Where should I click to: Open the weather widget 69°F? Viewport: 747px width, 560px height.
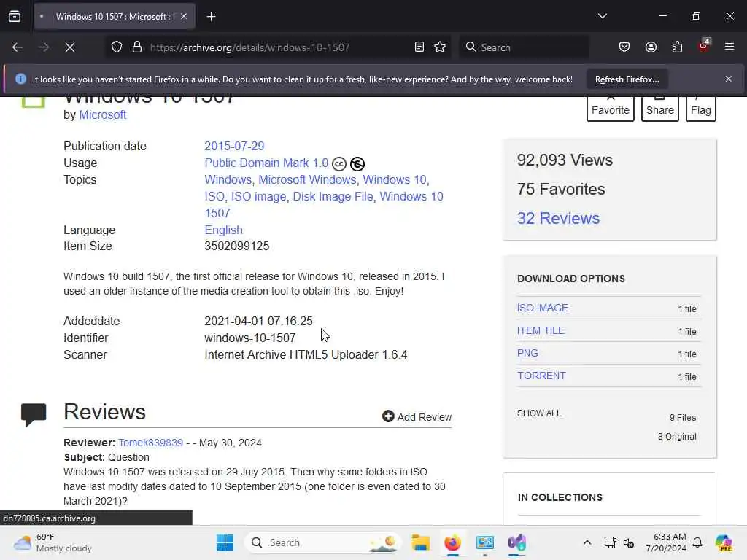pyautogui.click(x=53, y=542)
